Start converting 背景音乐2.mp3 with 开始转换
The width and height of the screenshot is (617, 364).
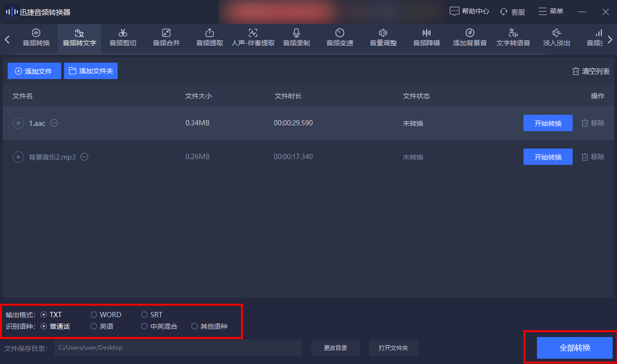click(548, 157)
